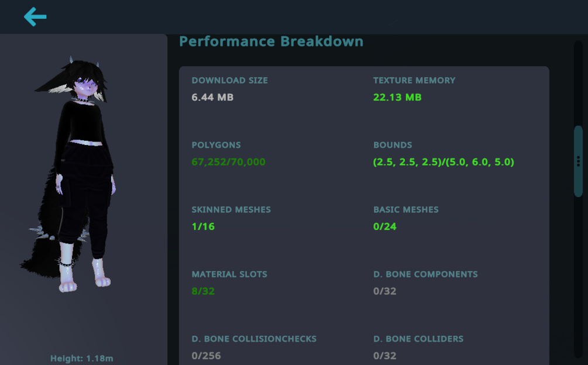This screenshot has width=588, height=365.
Task: Click the back arrow icon
Action: point(35,17)
